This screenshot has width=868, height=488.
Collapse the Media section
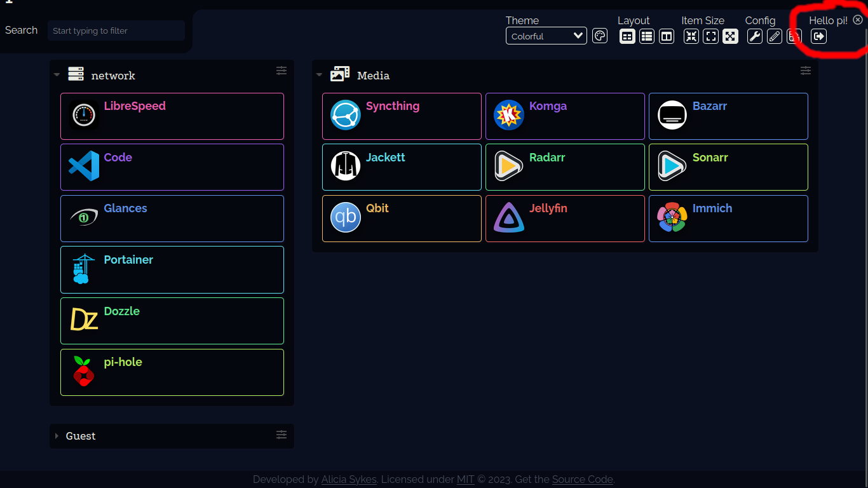(x=319, y=75)
